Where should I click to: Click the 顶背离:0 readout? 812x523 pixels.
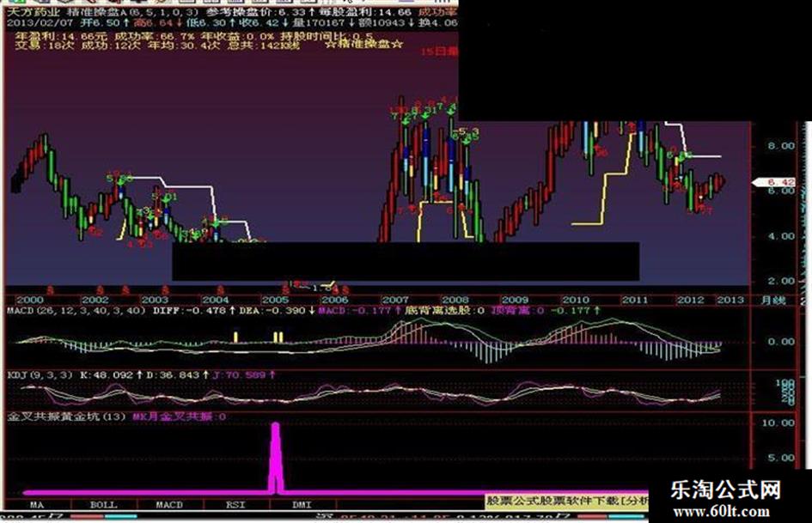pyautogui.click(x=517, y=311)
